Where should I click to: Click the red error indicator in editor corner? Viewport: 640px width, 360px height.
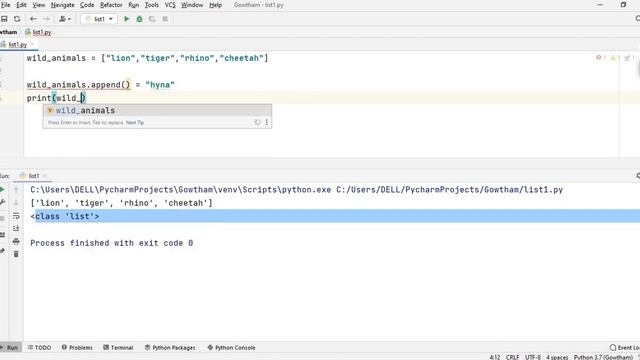pyautogui.click(x=600, y=58)
